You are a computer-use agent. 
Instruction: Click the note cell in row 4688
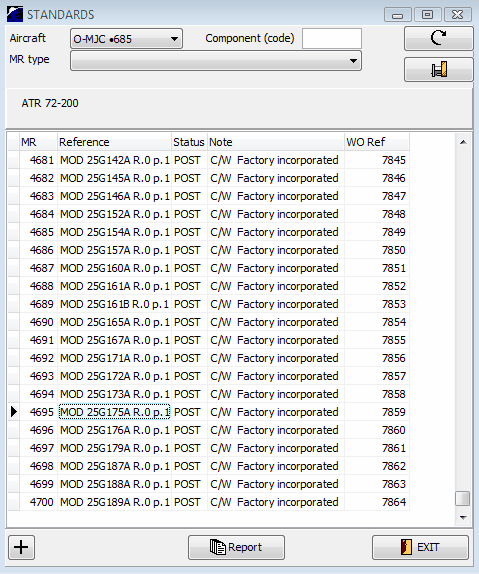click(276, 286)
